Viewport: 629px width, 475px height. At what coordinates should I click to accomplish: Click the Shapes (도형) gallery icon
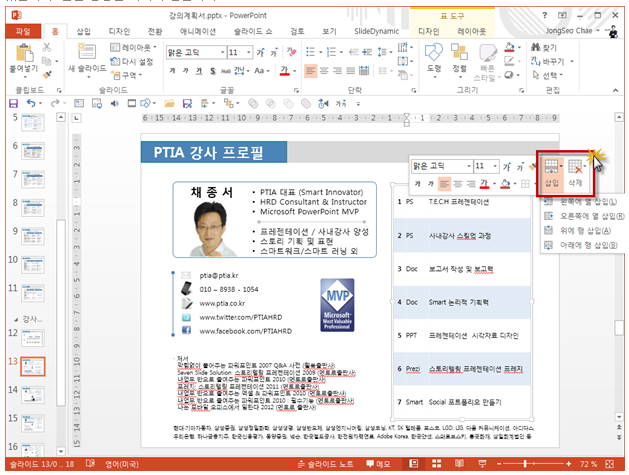coord(434,52)
